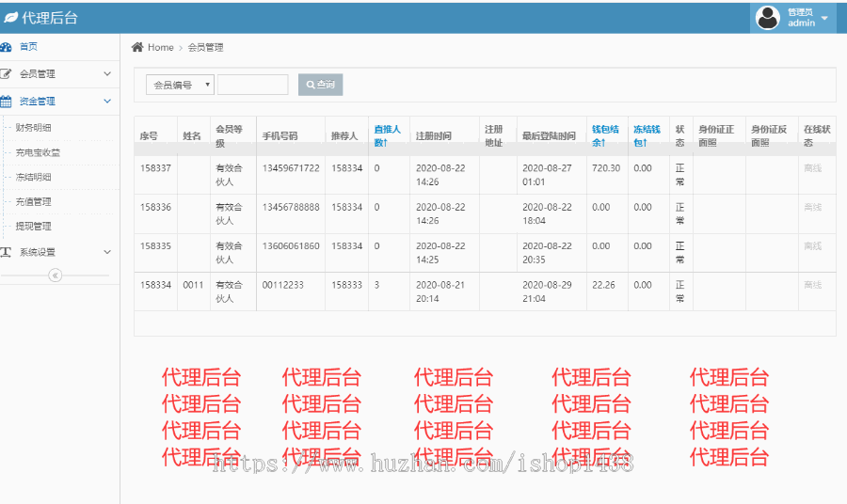Image resolution: width=847 pixels, height=504 pixels.
Task: Click the Home icon in breadcrumb
Action: pos(137,47)
